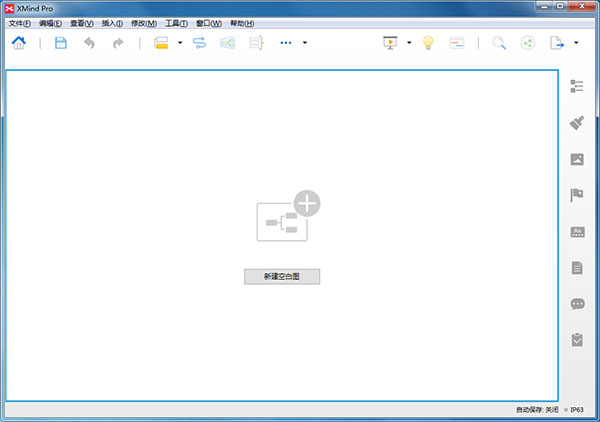The height and width of the screenshot is (422, 600).
Task: Click the auto-save status 自动保存: 关闭
Action: click(536, 410)
